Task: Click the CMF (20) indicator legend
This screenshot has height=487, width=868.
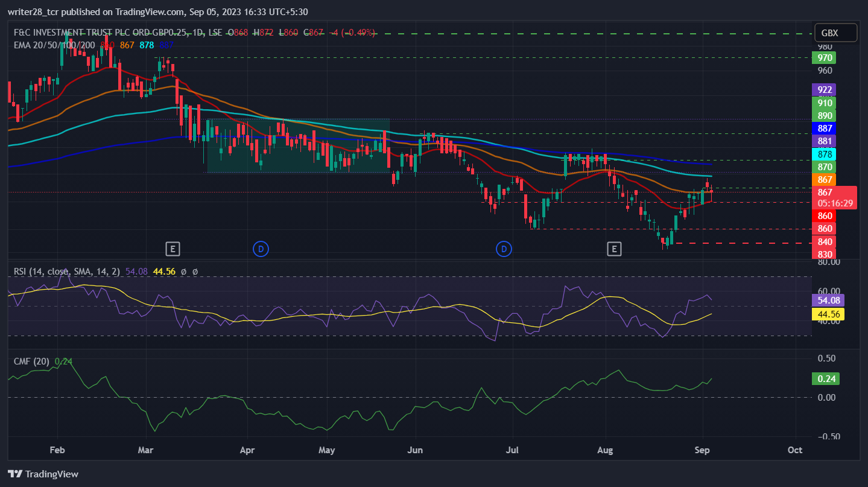Action: (32, 361)
